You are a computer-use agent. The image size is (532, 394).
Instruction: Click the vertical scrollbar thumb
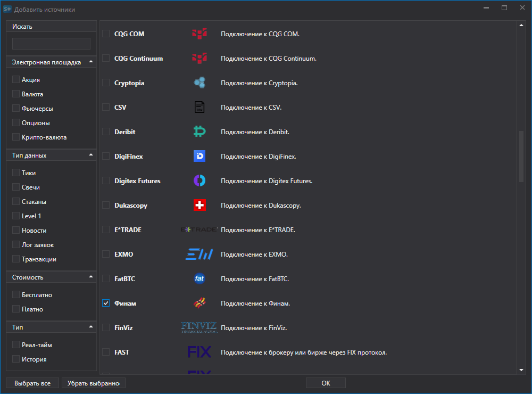coord(521,157)
